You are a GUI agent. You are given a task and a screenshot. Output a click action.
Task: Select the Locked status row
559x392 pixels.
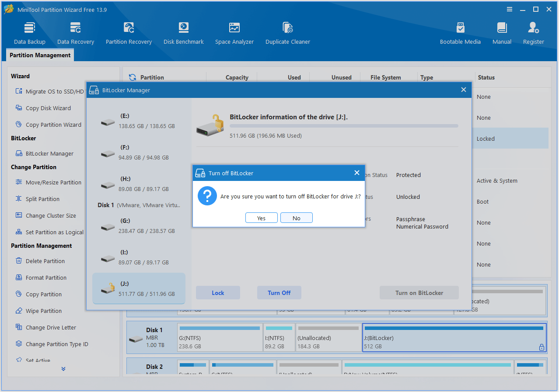tap(510, 139)
